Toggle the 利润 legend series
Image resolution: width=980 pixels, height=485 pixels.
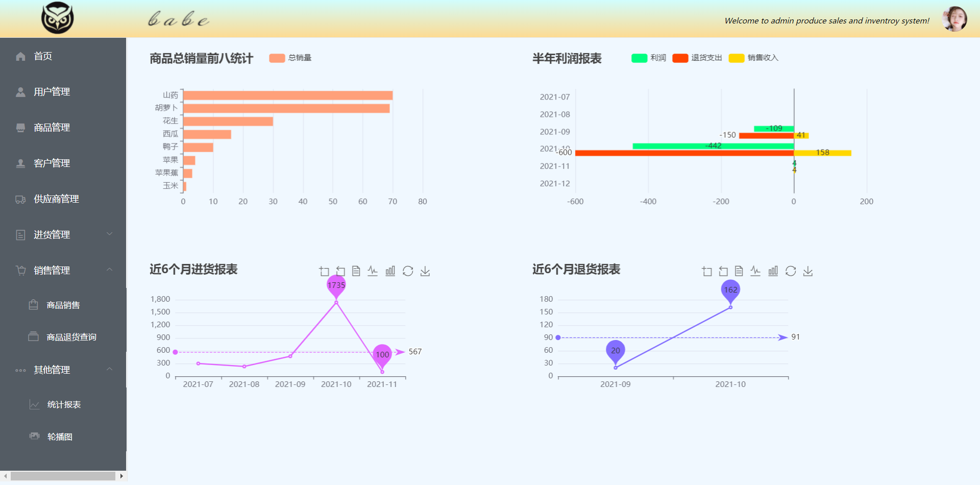[649, 58]
